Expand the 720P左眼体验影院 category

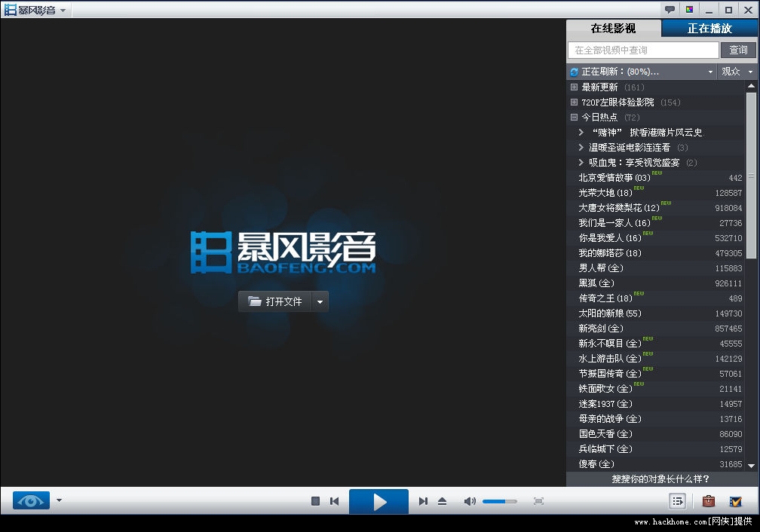click(574, 102)
